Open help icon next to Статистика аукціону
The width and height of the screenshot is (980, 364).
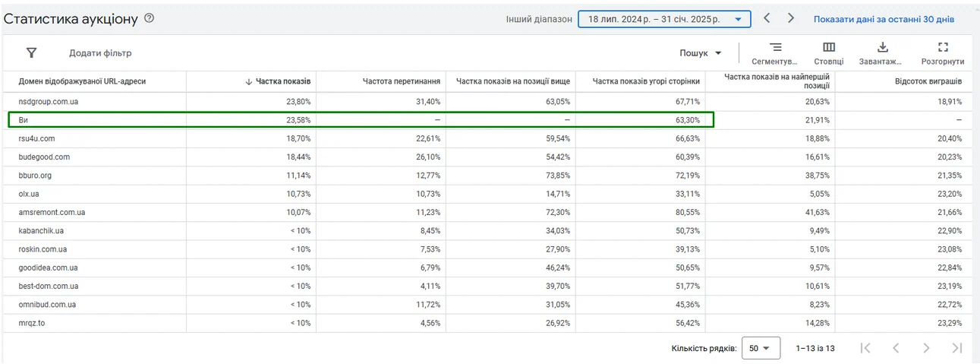pos(150,18)
